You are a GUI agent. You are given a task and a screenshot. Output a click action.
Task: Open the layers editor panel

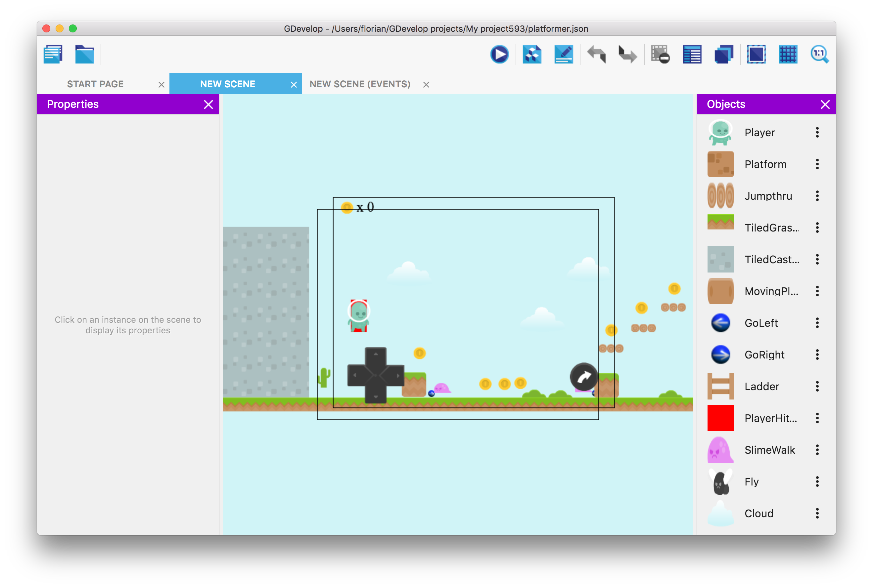(723, 54)
